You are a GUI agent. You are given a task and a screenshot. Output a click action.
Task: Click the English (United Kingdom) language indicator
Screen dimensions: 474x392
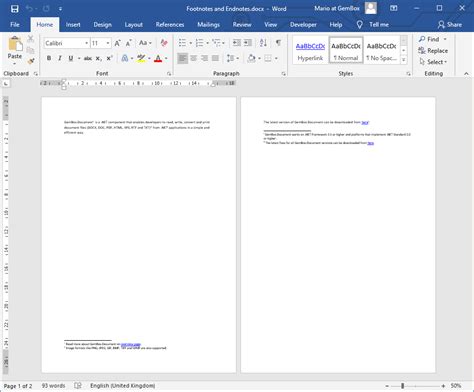pos(122,386)
